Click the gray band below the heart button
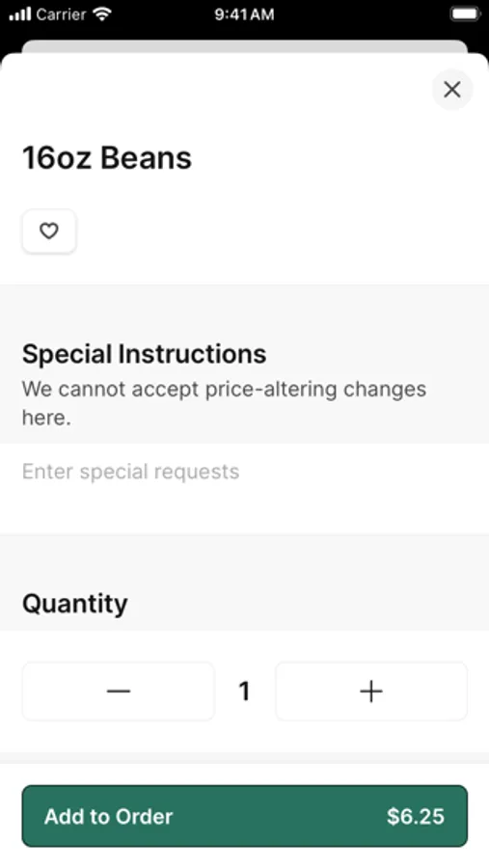489x868 pixels. [244, 310]
